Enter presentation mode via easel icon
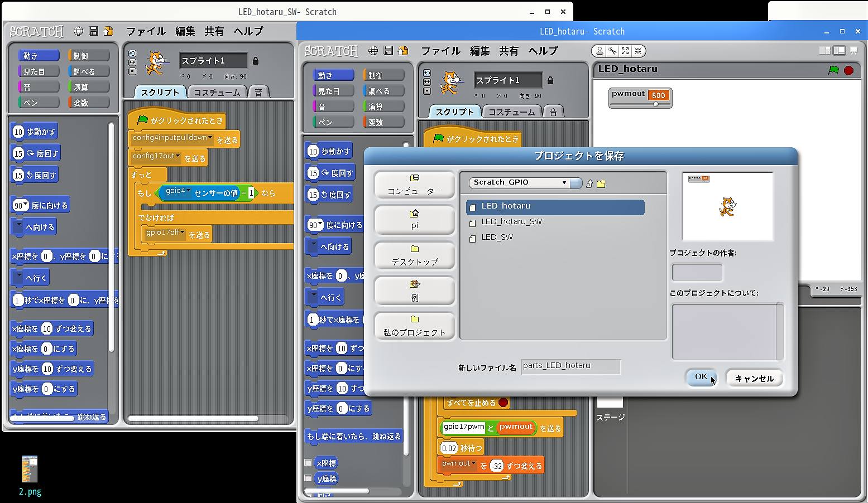 point(853,50)
